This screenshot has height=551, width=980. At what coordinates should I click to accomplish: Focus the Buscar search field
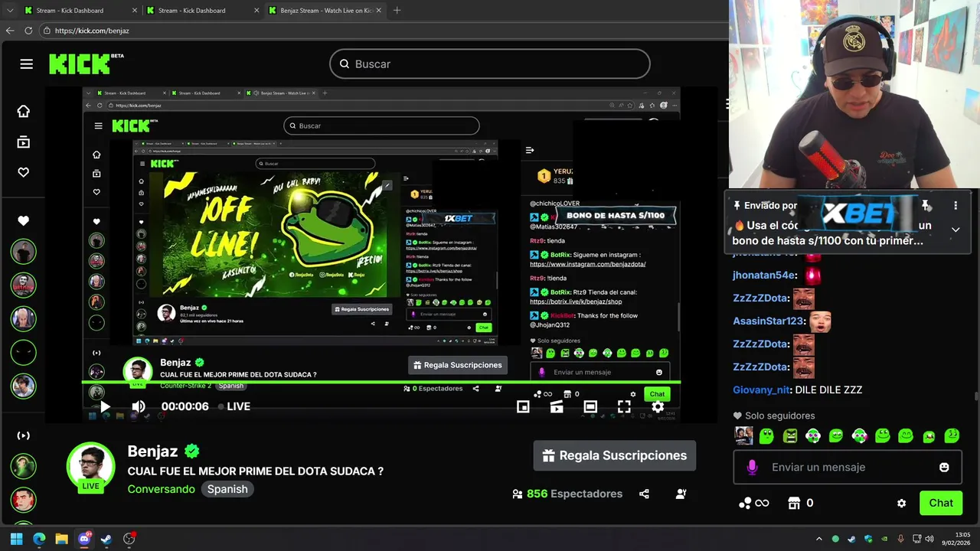pyautogui.click(x=490, y=64)
